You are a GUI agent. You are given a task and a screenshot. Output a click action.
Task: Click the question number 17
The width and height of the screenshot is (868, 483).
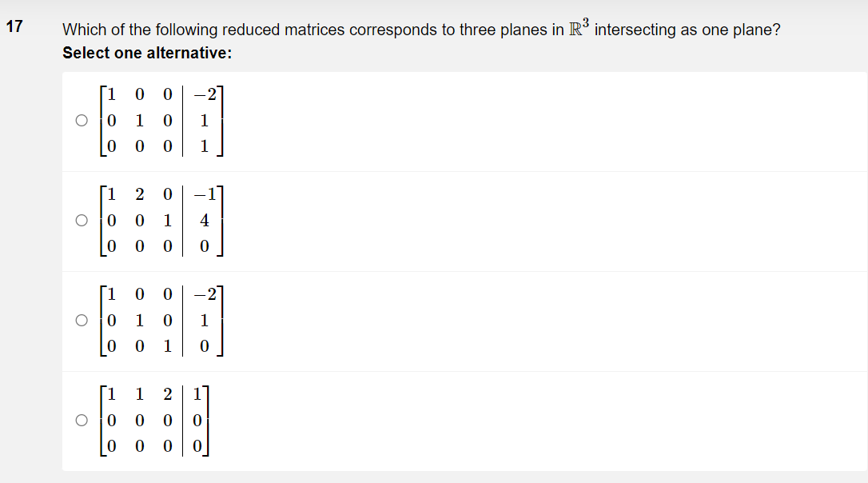pos(14,26)
